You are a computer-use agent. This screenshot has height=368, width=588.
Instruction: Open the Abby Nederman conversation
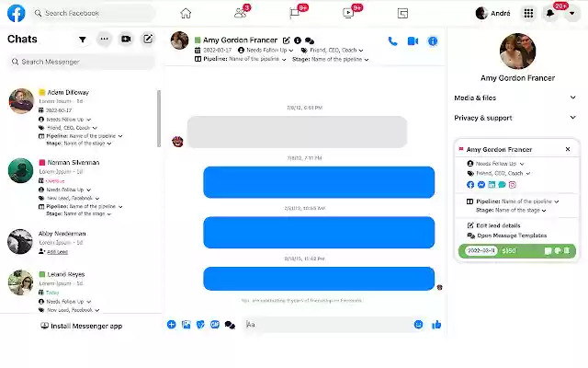81,242
